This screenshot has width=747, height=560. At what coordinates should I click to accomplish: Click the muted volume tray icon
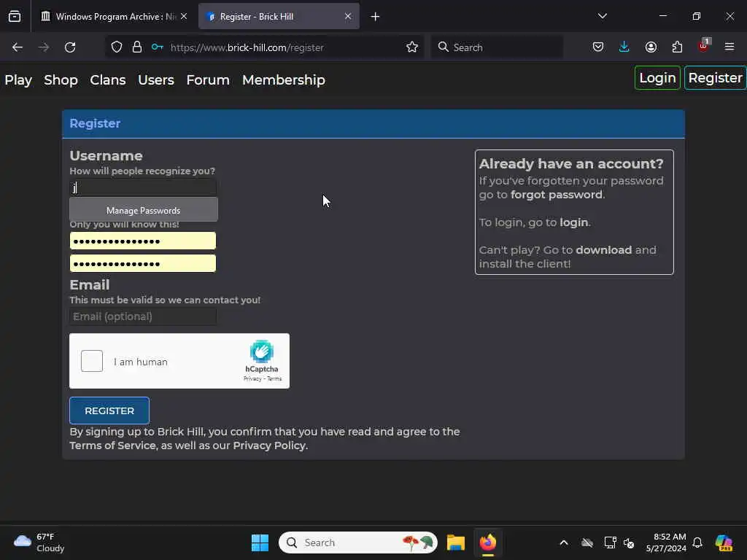629,542
